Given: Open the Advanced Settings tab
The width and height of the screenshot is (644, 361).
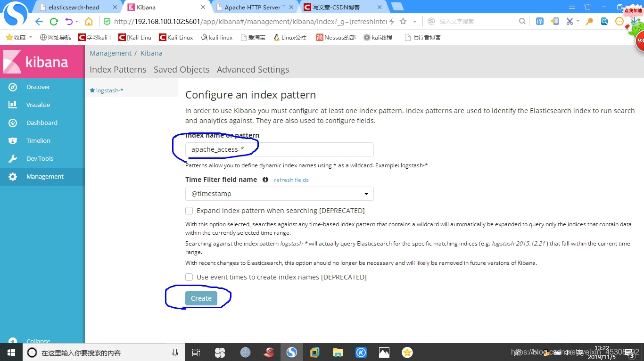Looking at the screenshot, I should 253,69.
